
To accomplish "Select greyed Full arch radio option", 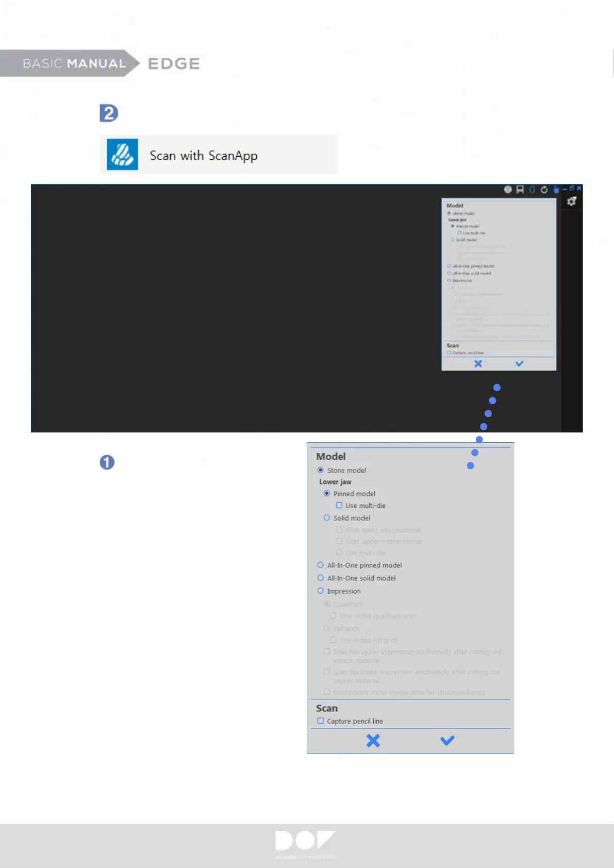I will pos(327,628).
